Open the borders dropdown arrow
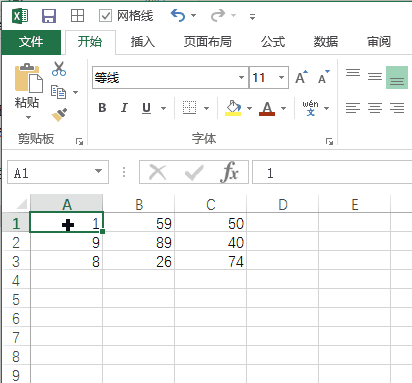Image resolution: width=412 pixels, height=383 pixels. 206,108
